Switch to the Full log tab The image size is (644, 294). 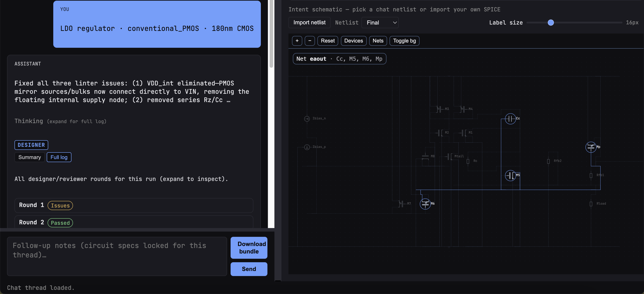(59, 157)
